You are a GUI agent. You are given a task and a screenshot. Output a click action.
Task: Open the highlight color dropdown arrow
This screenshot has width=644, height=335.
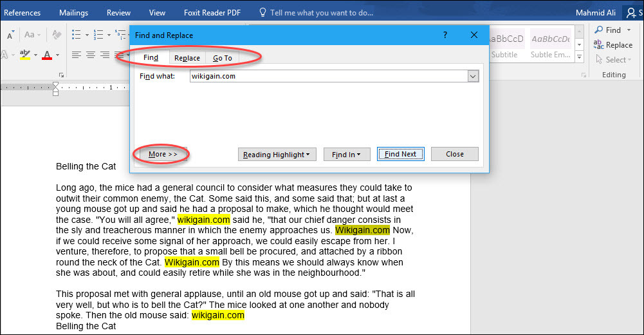coord(36,55)
